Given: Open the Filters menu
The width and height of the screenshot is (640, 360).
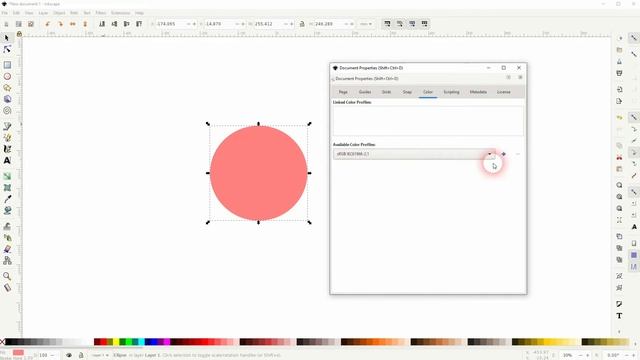Looking at the screenshot, I should [x=101, y=13].
